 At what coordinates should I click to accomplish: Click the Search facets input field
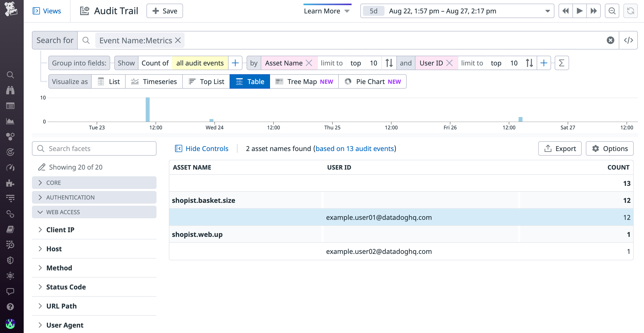(94, 148)
